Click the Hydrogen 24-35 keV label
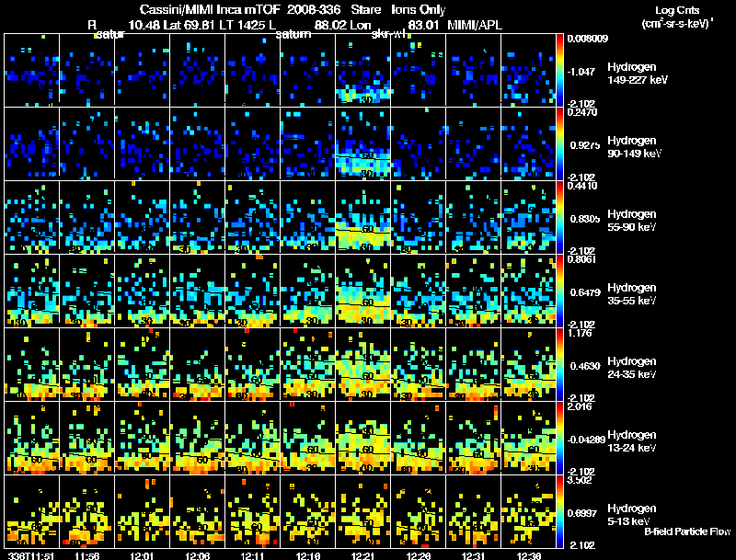736x560 pixels. tap(631, 368)
